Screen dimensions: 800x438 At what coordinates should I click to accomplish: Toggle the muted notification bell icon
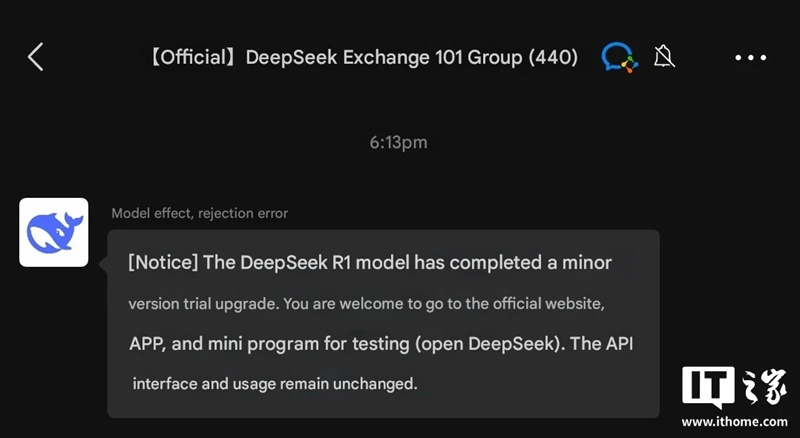(664, 57)
